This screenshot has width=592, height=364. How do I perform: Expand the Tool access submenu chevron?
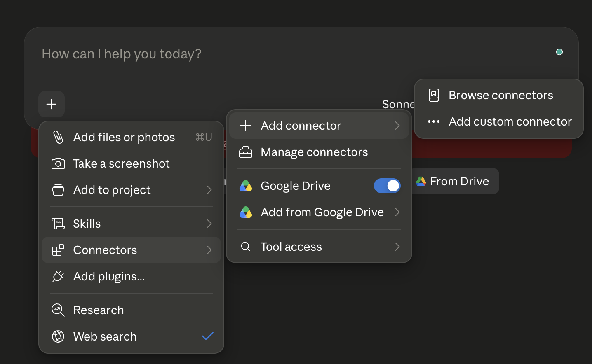[x=397, y=247]
